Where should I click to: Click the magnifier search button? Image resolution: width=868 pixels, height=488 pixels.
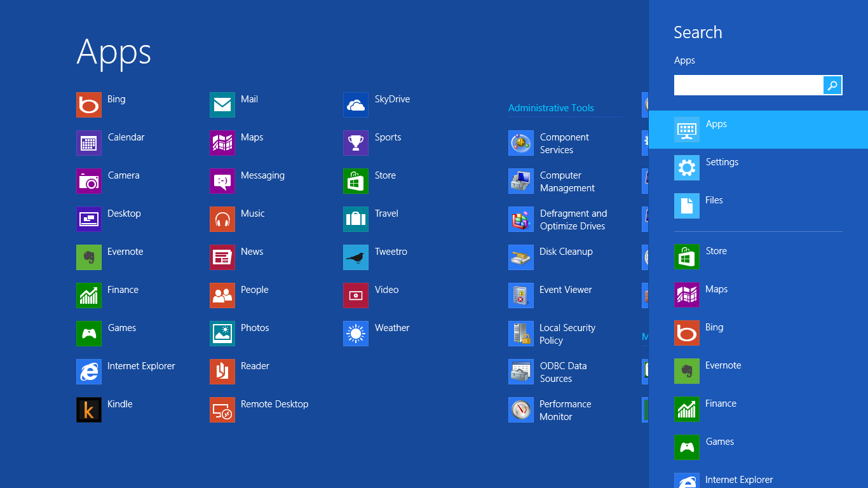[832, 85]
